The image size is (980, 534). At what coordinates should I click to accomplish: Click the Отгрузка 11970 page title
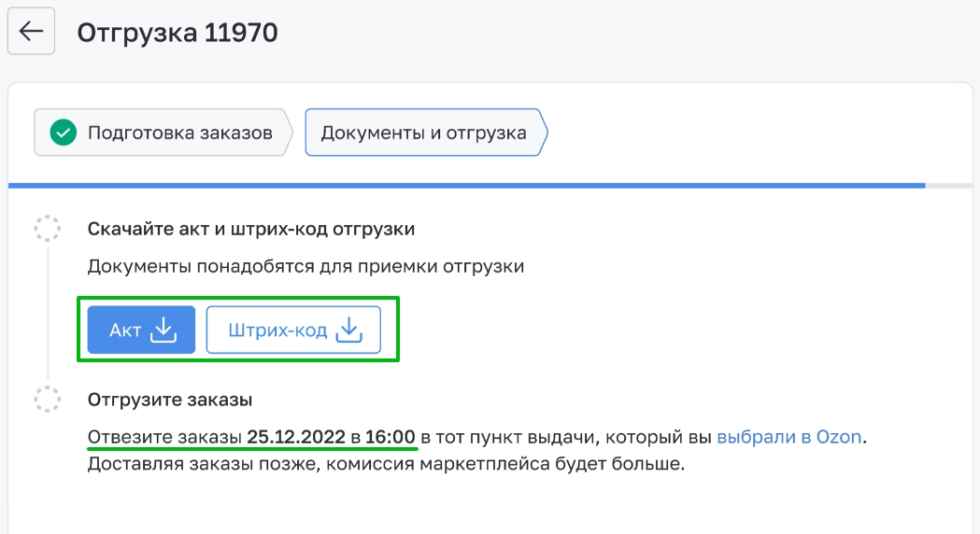[x=178, y=33]
